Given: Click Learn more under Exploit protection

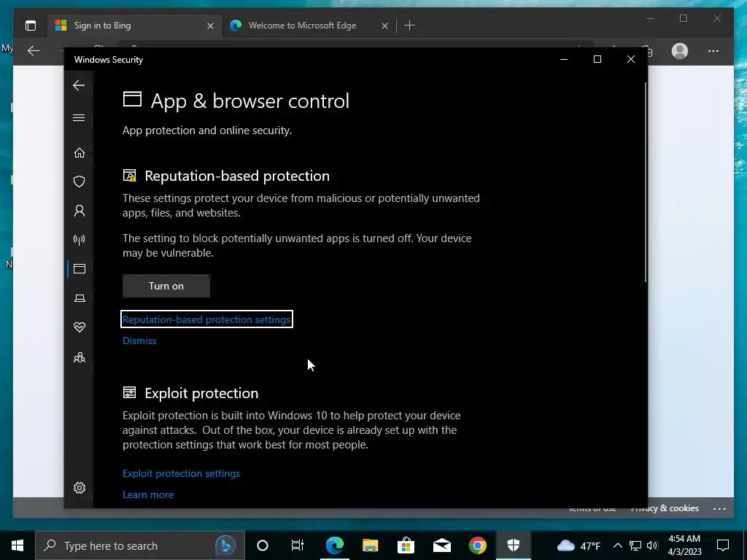Looking at the screenshot, I should pyautogui.click(x=147, y=494).
